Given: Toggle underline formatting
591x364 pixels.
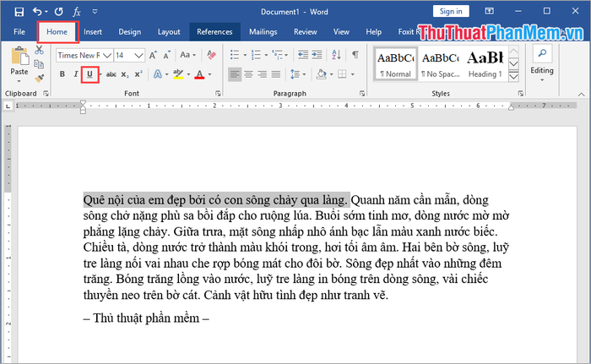Looking at the screenshot, I should pos(89,74).
